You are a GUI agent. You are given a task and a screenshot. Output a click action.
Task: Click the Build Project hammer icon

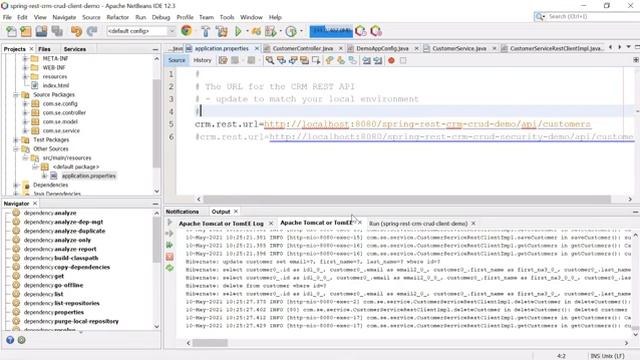(206, 31)
